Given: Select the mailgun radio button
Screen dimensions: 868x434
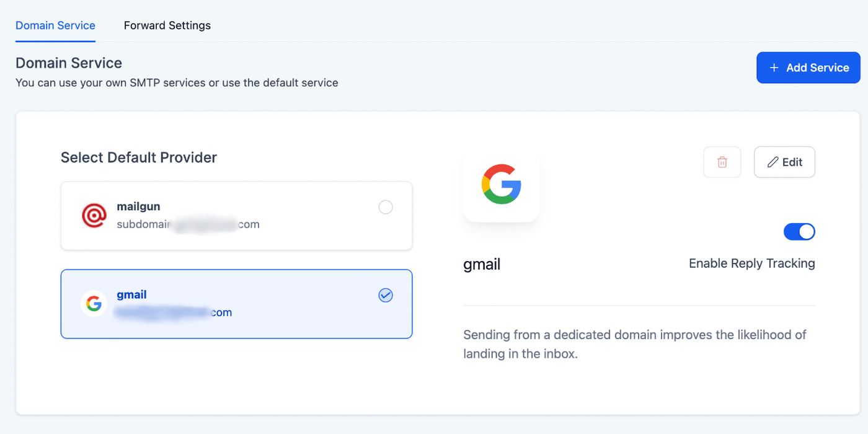Looking at the screenshot, I should click(386, 207).
